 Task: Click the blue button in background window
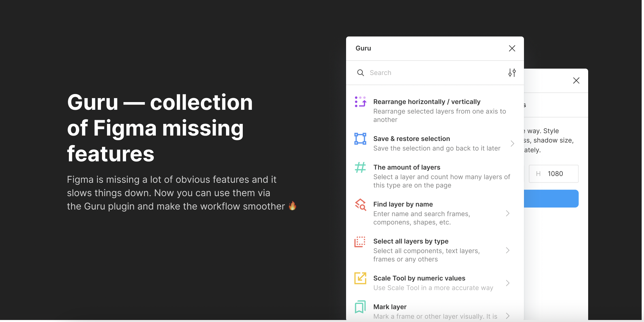(551, 198)
